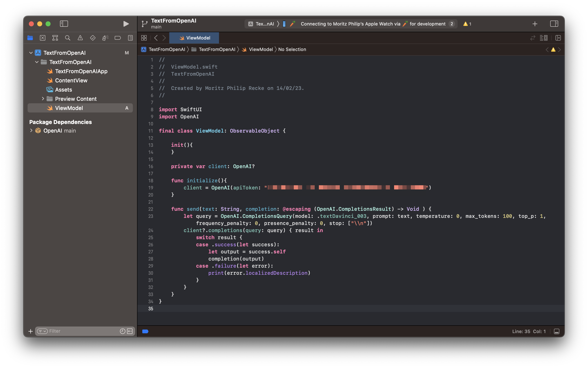588x368 pixels.
Task: Click the related items grid icon
Action: (144, 38)
